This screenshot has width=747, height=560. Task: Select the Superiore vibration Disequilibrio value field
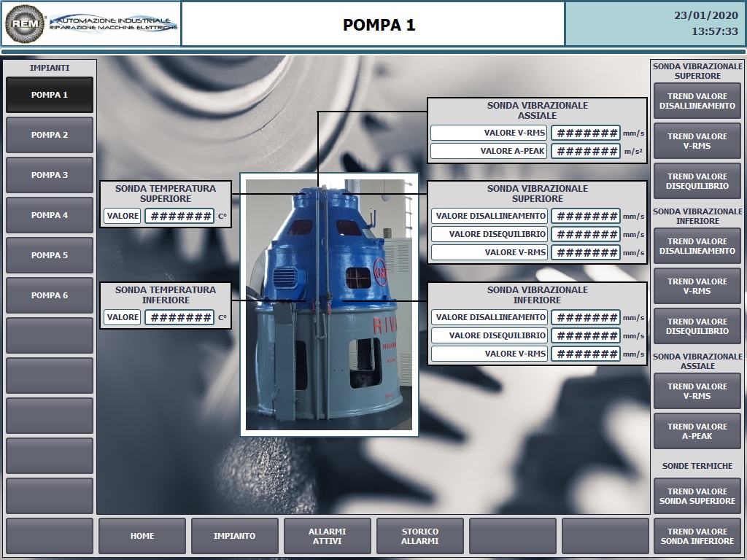coord(586,234)
